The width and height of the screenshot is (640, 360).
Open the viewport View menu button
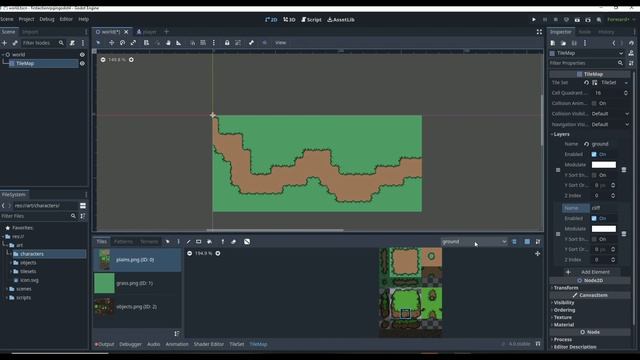280,42
